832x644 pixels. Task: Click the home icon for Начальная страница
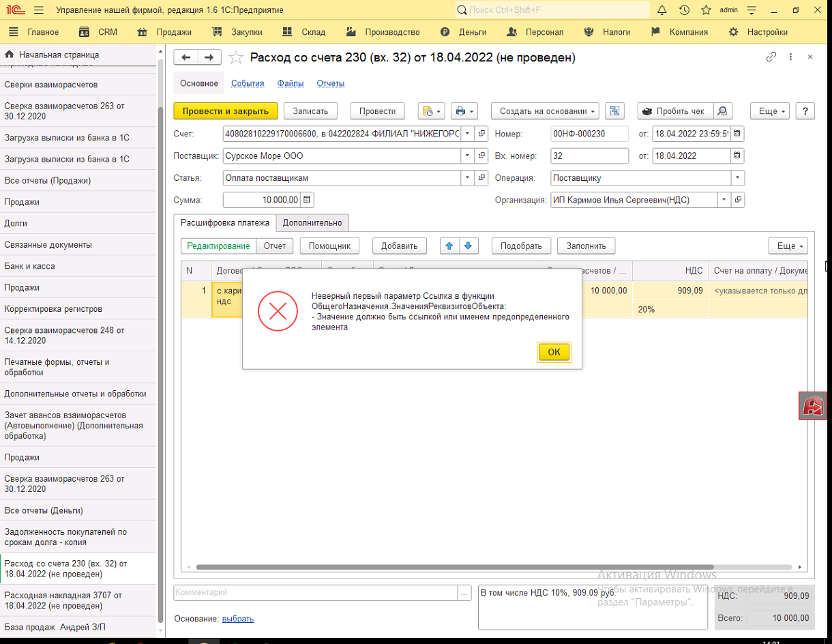click(x=10, y=55)
